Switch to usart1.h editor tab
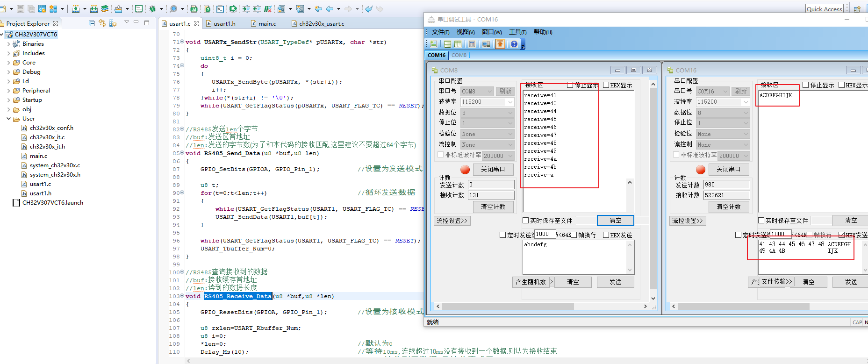 pos(221,23)
